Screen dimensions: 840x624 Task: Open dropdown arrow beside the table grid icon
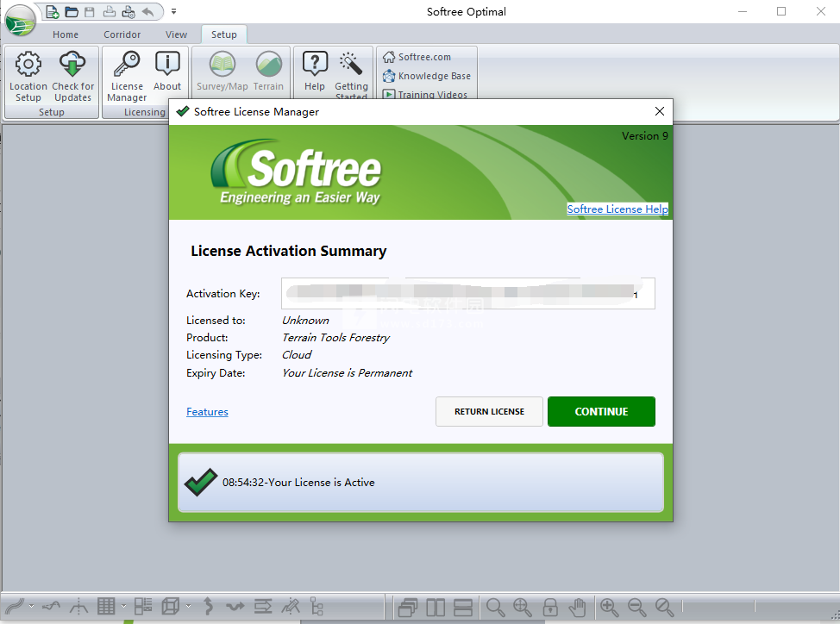(123, 607)
